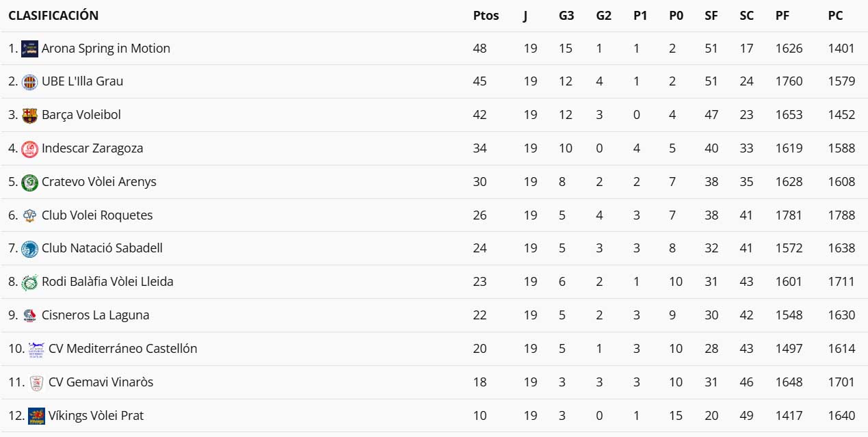The height and width of the screenshot is (437, 868).
Task: Open the Arona Spring in Motion team name
Action: click(106, 49)
